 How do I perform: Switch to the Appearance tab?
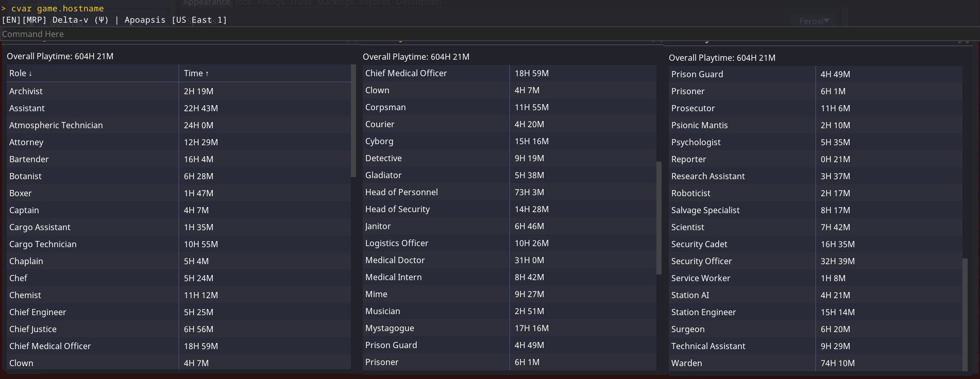(207, 3)
